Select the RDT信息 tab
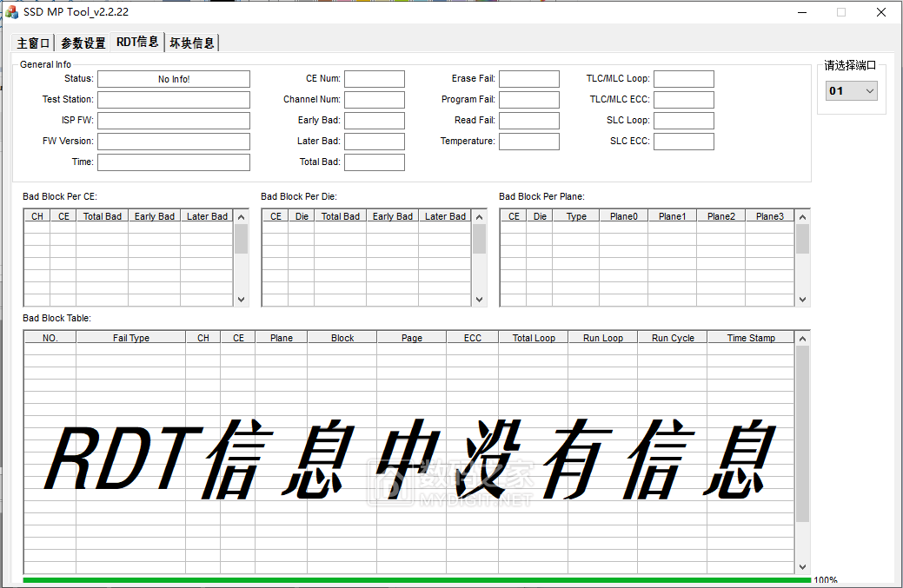The height and width of the screenshot is (588, 903). click(137, 42)
